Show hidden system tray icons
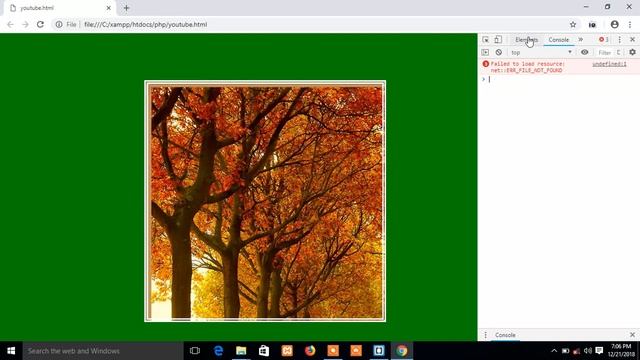The height and width of the screenshot is (360, 640). 554,351
